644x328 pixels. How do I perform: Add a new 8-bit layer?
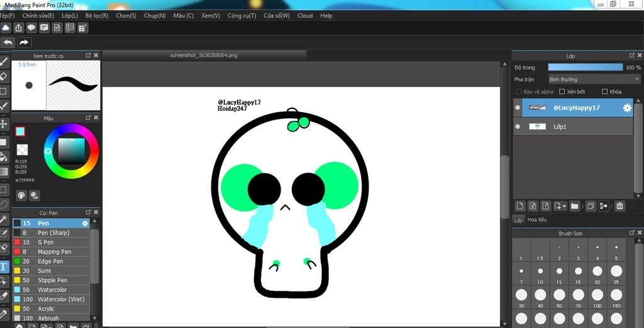(x=533, y=206)
